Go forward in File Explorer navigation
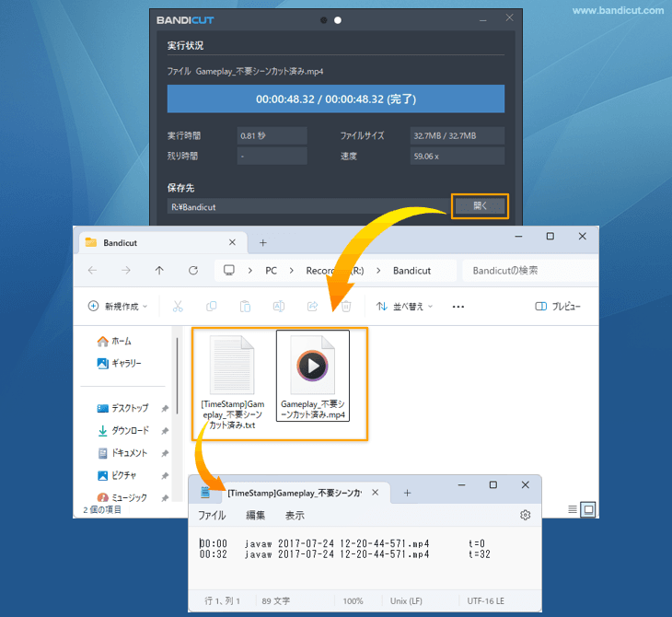Screen dimensions: 672x617 [x=125, y=270]
